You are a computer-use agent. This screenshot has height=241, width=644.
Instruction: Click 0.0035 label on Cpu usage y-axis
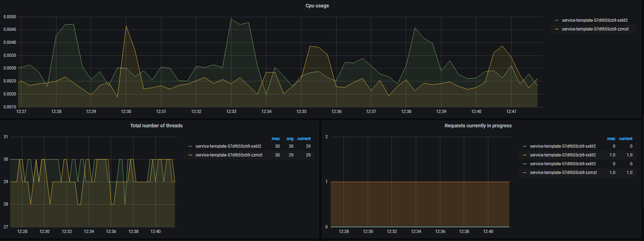click(x=10, y=55)
